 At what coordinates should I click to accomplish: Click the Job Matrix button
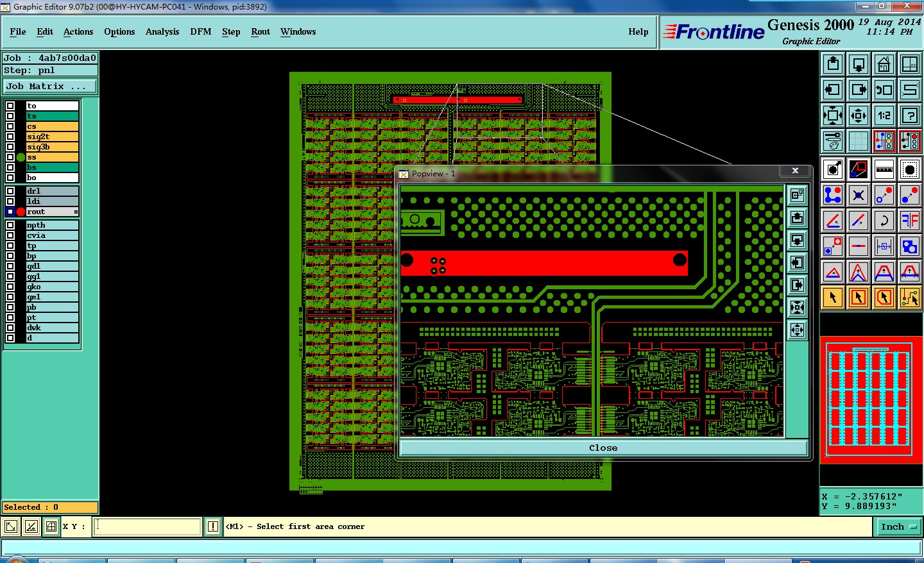click(50, 86)
